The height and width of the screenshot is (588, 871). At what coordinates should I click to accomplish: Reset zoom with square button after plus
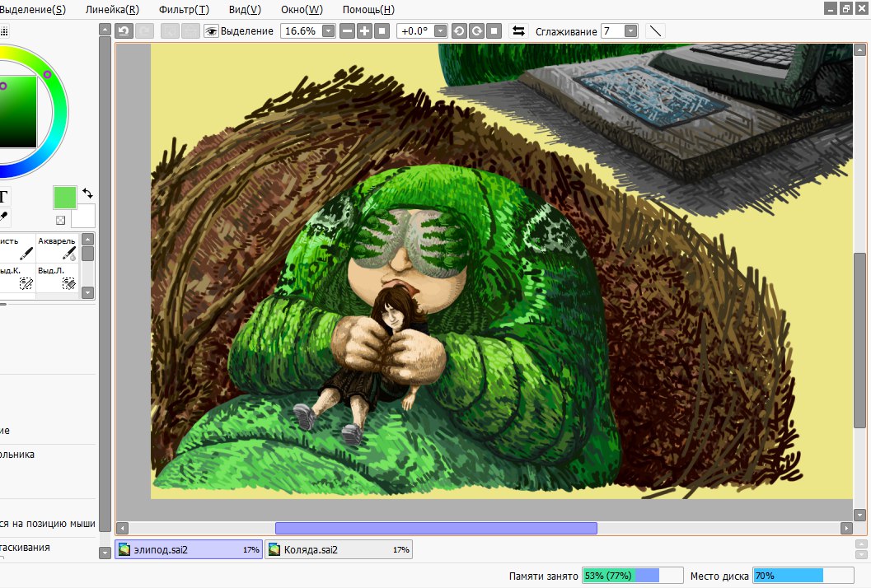click(x=382, y=31)
